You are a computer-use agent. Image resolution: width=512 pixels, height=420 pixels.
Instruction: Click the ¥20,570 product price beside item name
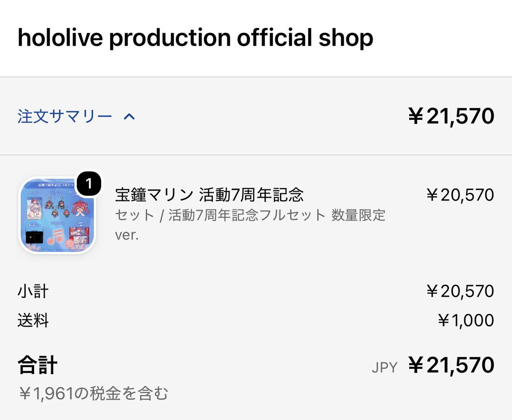click(460, 195)
